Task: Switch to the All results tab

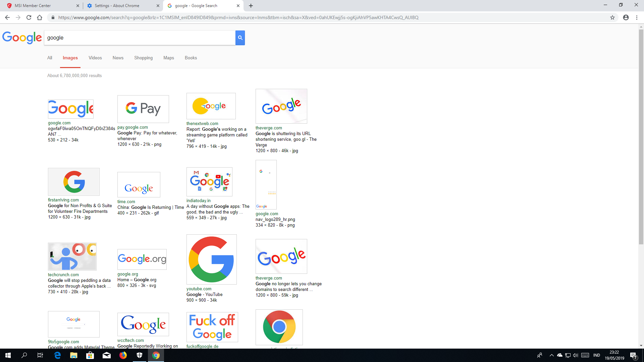Action: coord(50,58)
